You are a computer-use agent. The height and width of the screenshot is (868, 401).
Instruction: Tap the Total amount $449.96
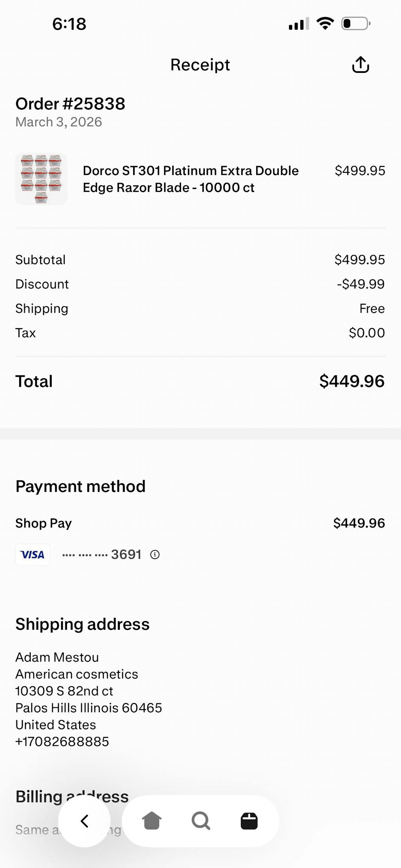pyautogui.click(x=352, y=381)
